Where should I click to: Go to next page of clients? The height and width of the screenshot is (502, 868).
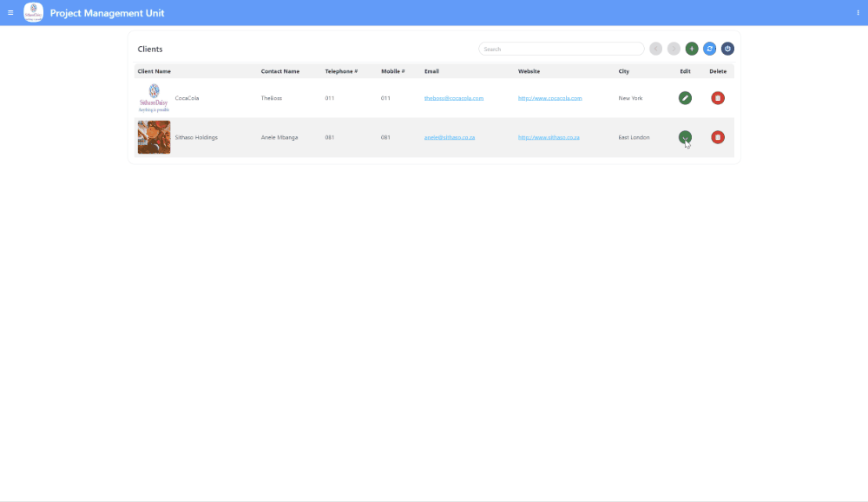(674, 49)
